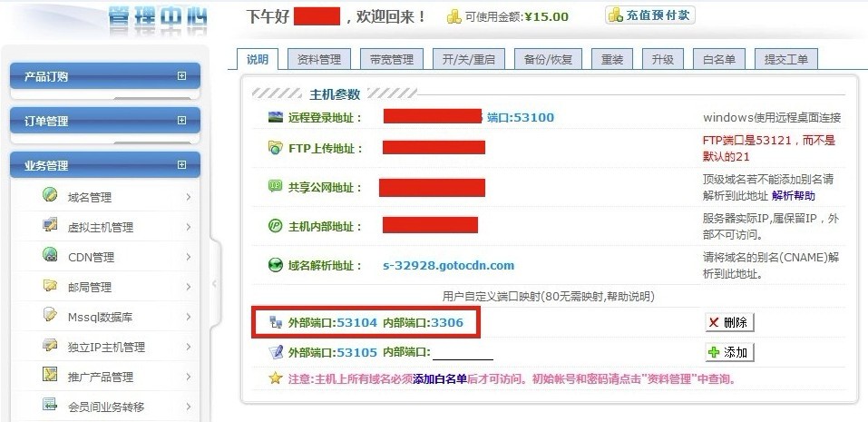This screenshot has height=422, width=868.
Task: Click the gold coins icon beside 可使用金额
Action: click(x=454, y=17)
